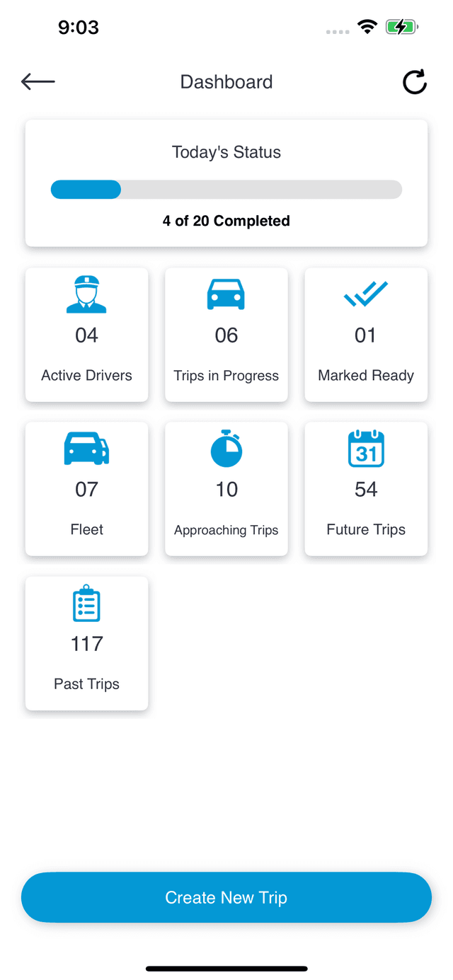Tap the Wi-Fi status icon

click(367, 26)
